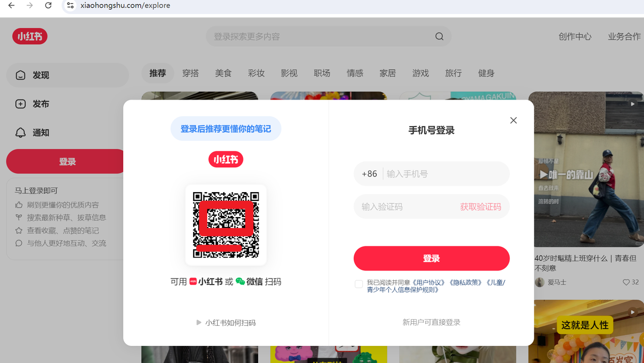Click 小红书如何扫码 help link
Viewport: 644px width, 363px height.
[230, 323]
